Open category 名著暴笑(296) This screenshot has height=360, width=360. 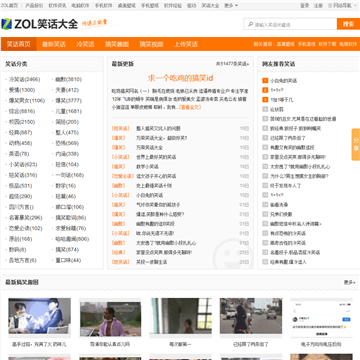click(25, 218)
